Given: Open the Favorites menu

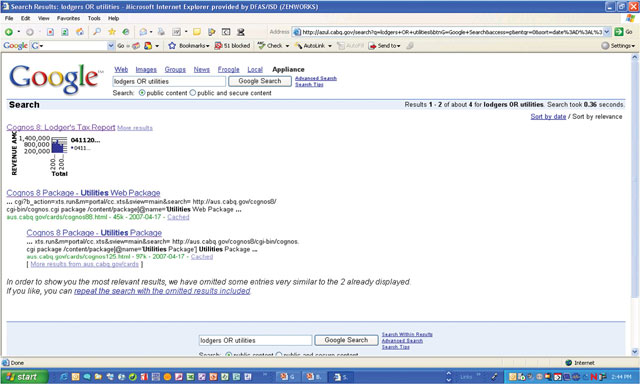Looking at the screenshot, I should [x=68, y=18].
